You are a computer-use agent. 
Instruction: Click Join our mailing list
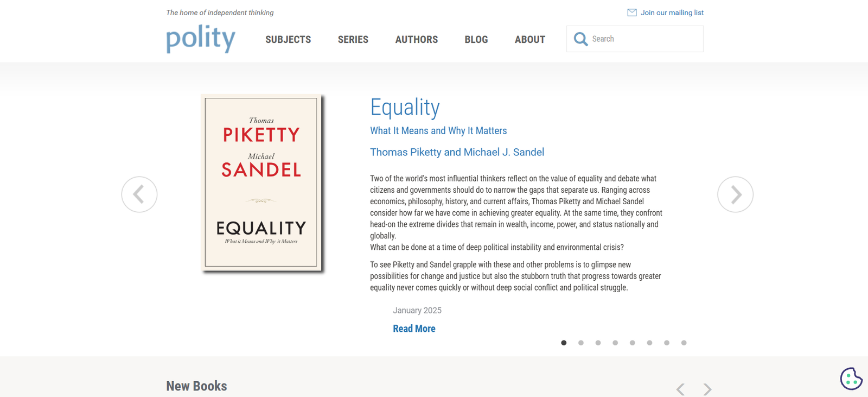(672, 12)
